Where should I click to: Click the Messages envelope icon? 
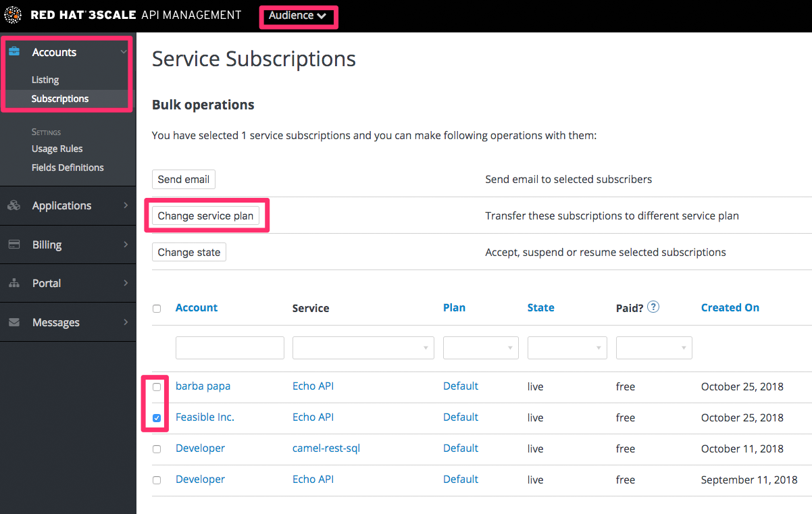[14, 323]
